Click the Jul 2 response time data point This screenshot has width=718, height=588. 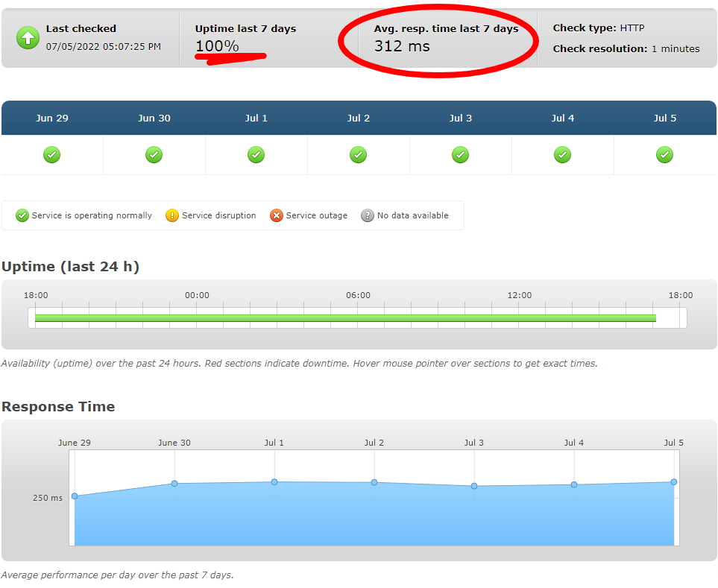click(374, 482)
